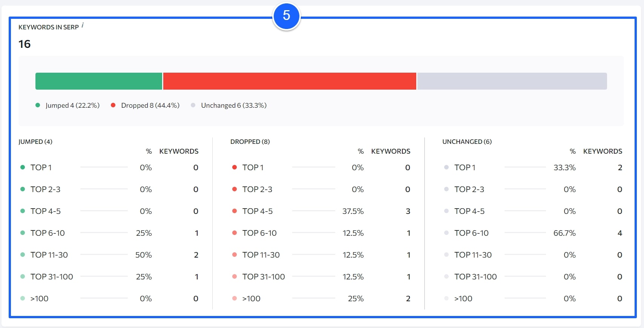Click 'TOP 11-30' row label in Jumped section
Screen dimensions: 644x328
tap(49, 255)
